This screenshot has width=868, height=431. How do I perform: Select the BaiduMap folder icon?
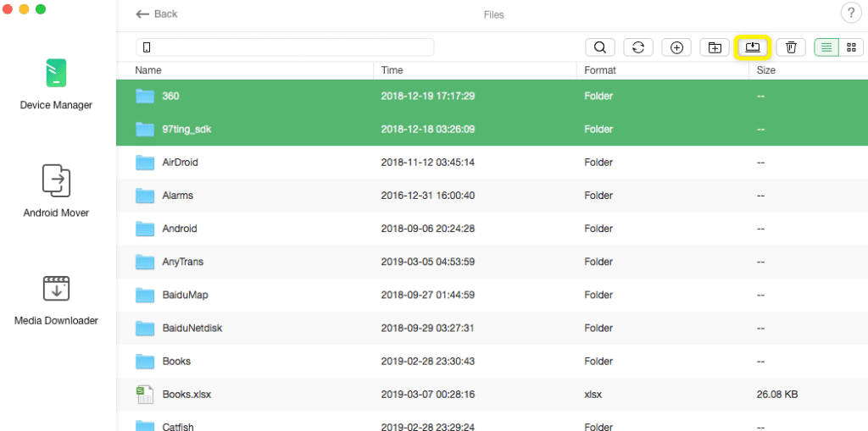pos(144,295)
